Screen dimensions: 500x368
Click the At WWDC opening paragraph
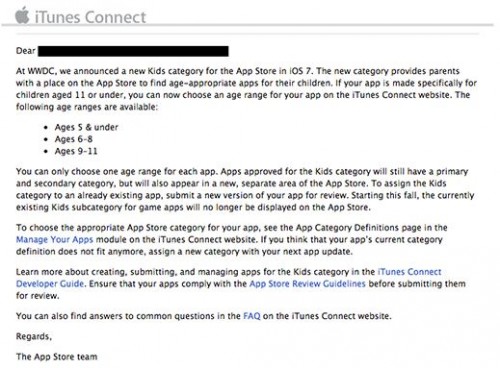pos(246,89)
